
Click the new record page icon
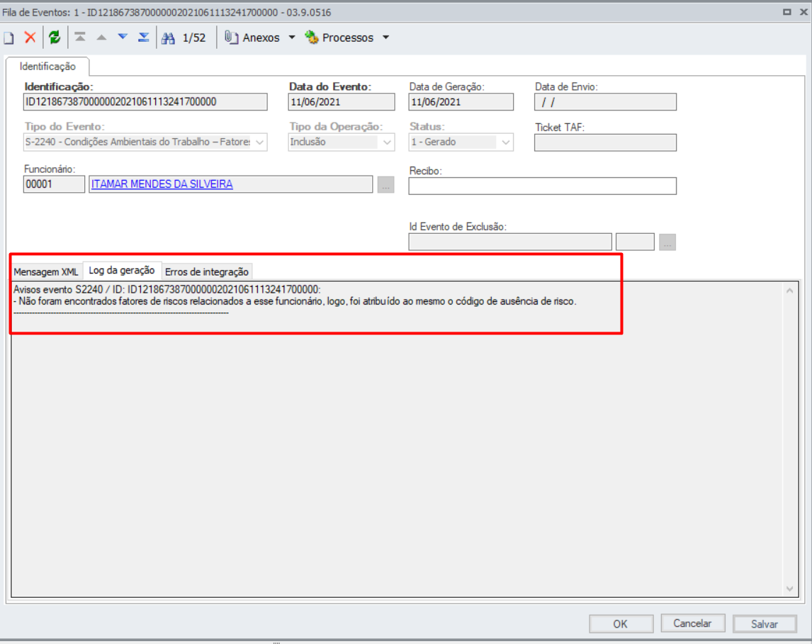pos(9,38)
